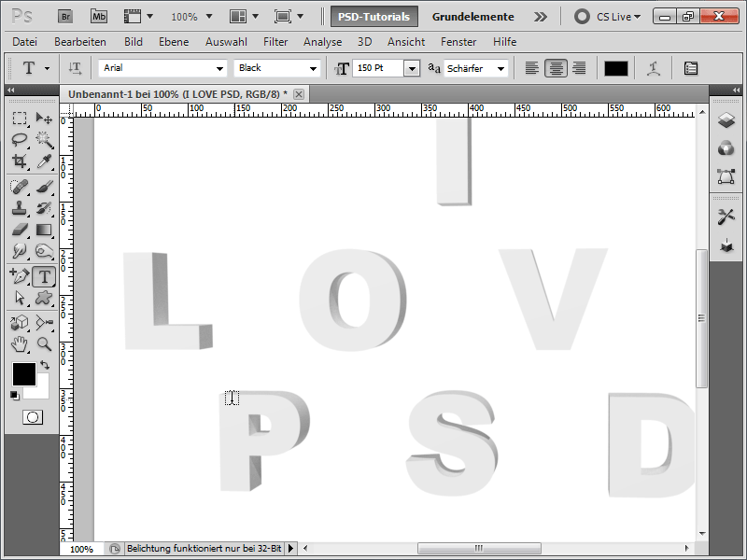Pick the text color swatch
This screenshot has height=560, width=747.
[x=616, y=68]
